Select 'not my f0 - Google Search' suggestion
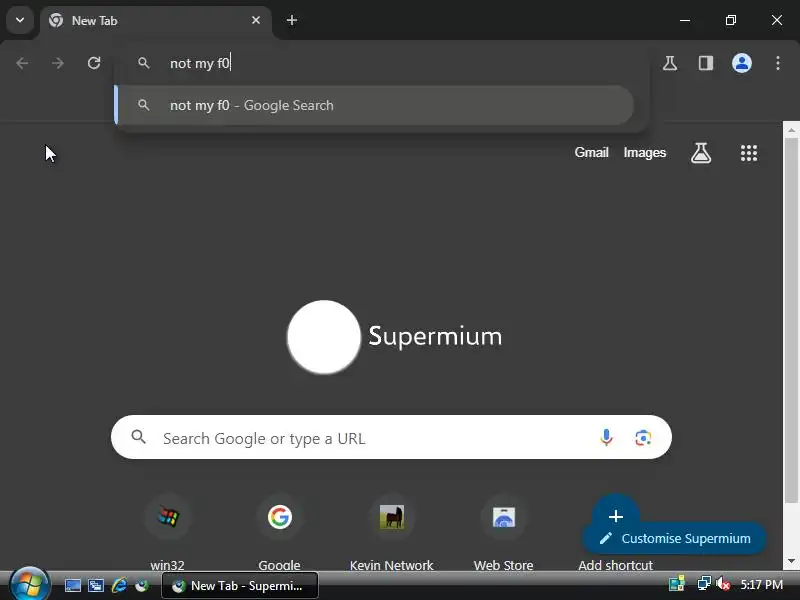The width and height of the screenshot is (800, 600). pyautogui.click(x=375, y=105)
